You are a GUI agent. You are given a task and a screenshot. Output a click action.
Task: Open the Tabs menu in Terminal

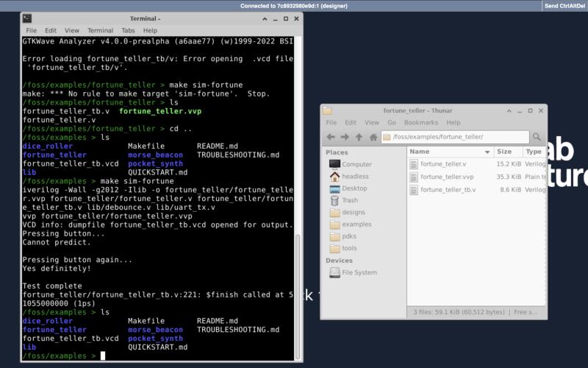128,30
